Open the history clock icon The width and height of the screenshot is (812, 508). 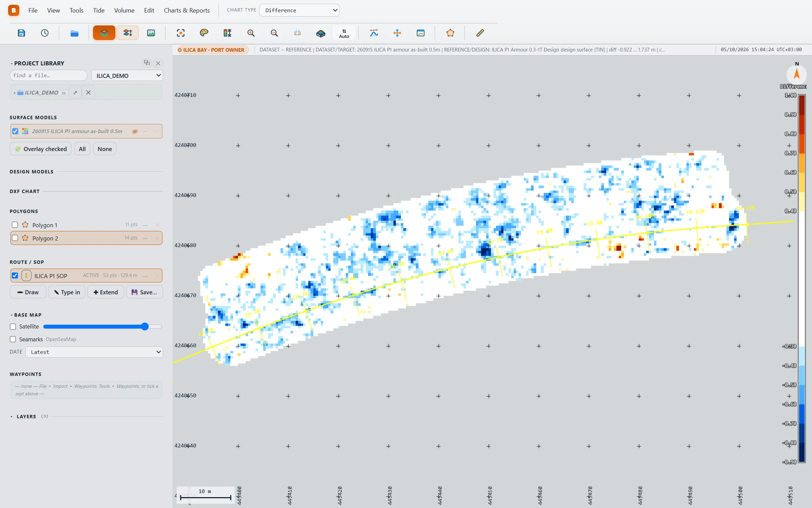click(x=45, y=33)
